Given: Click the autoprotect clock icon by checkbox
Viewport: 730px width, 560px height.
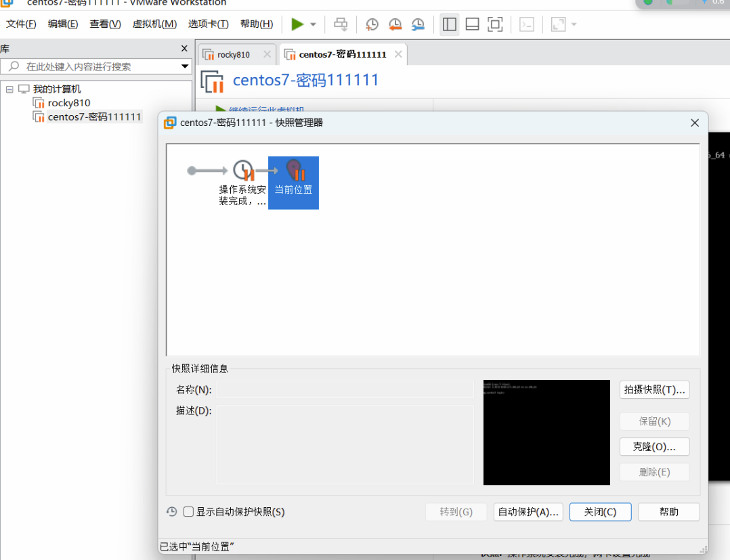Looking at the screenshot, I should point(172,512).
